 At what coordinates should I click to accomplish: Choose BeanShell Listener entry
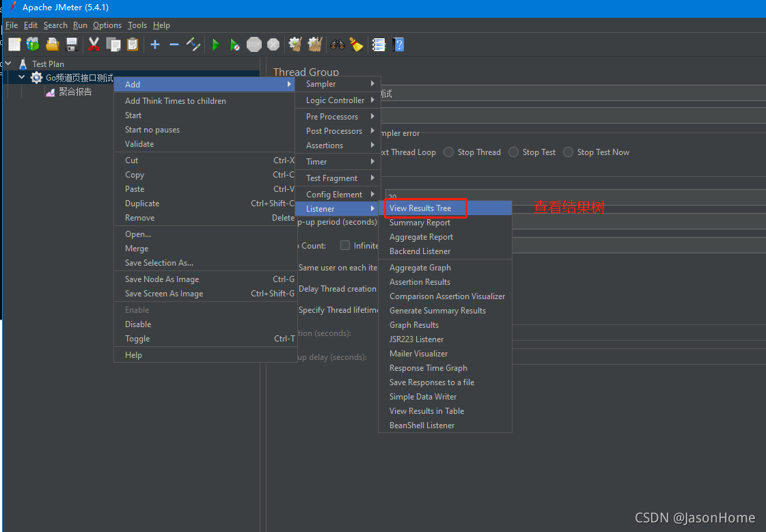[x=445, y=425]
